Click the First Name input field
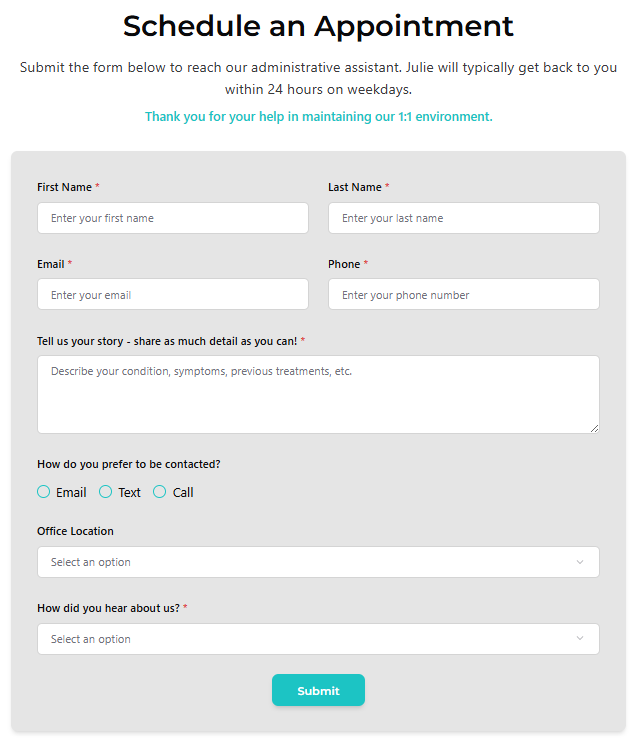Image resolution: width=638 pixels, height=743 pixels. pos(173,218)
